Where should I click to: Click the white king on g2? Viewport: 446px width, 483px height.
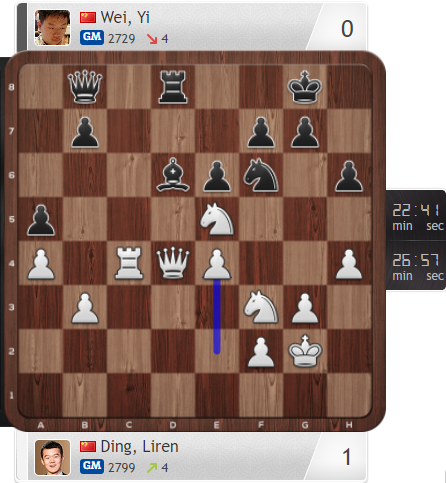305,351
